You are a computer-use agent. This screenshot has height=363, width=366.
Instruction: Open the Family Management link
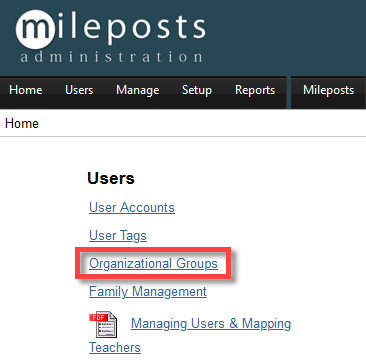(148, 292)
